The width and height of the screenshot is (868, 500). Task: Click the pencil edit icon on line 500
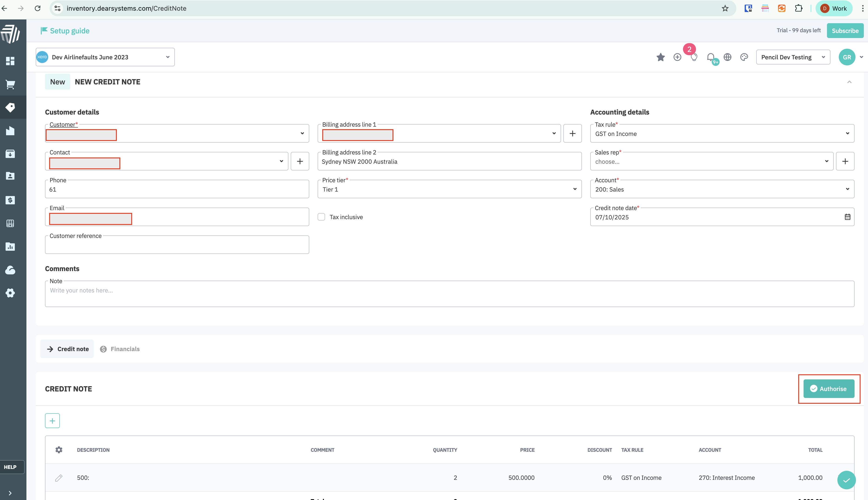59,478
